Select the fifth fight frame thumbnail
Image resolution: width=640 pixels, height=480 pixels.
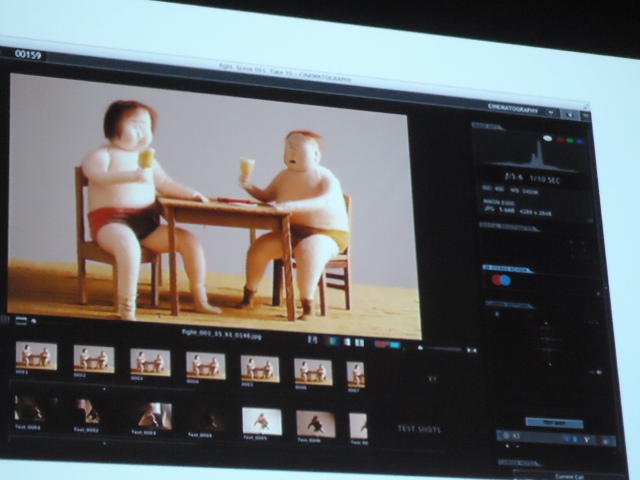(x=260, y=369)
